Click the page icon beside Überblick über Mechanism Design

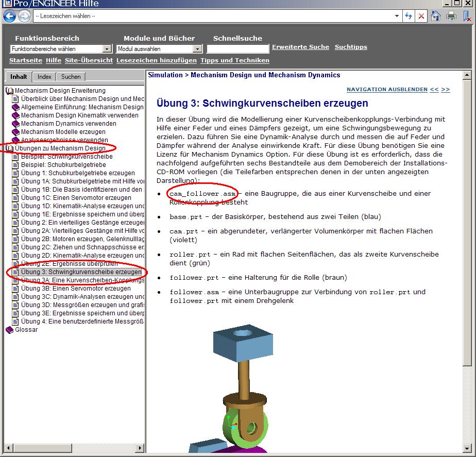click(15, 99)
